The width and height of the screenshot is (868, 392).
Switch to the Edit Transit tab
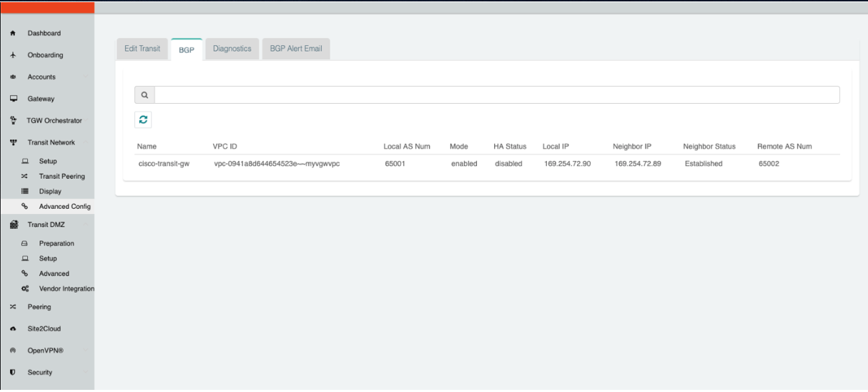[142, 49]
